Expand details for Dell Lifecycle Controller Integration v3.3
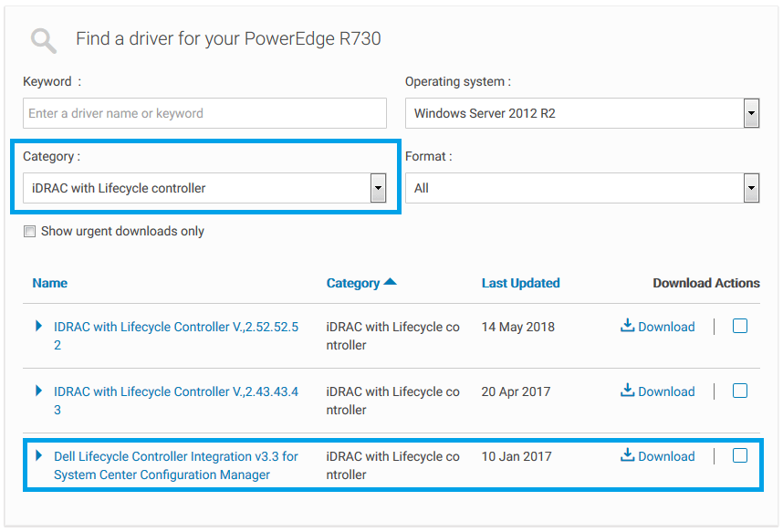The width and height of the screenshot is (783, 532). point(37,456)
